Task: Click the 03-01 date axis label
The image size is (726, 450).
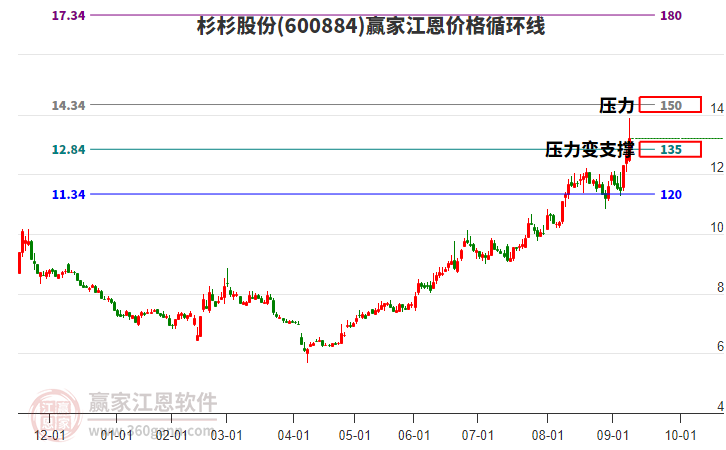Action: 226,436
